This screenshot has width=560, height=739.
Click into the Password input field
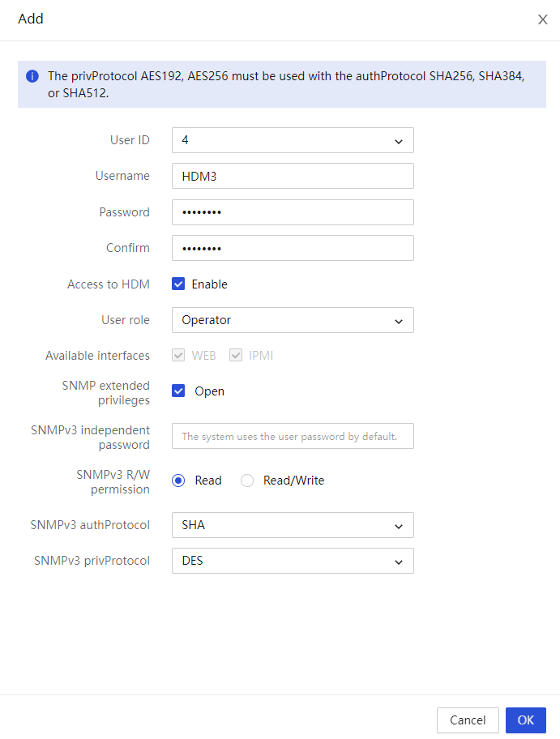pos(293,212)
